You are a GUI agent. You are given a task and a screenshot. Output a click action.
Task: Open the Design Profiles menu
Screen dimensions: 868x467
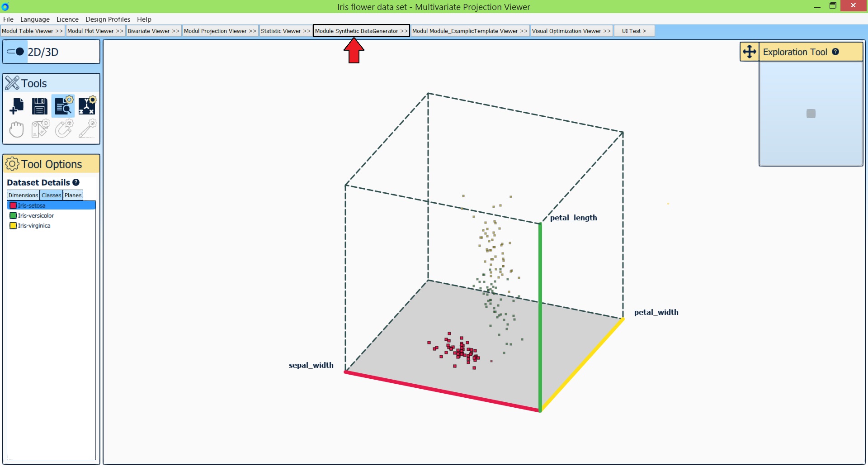pyautogui.click(x=107, y=19)
